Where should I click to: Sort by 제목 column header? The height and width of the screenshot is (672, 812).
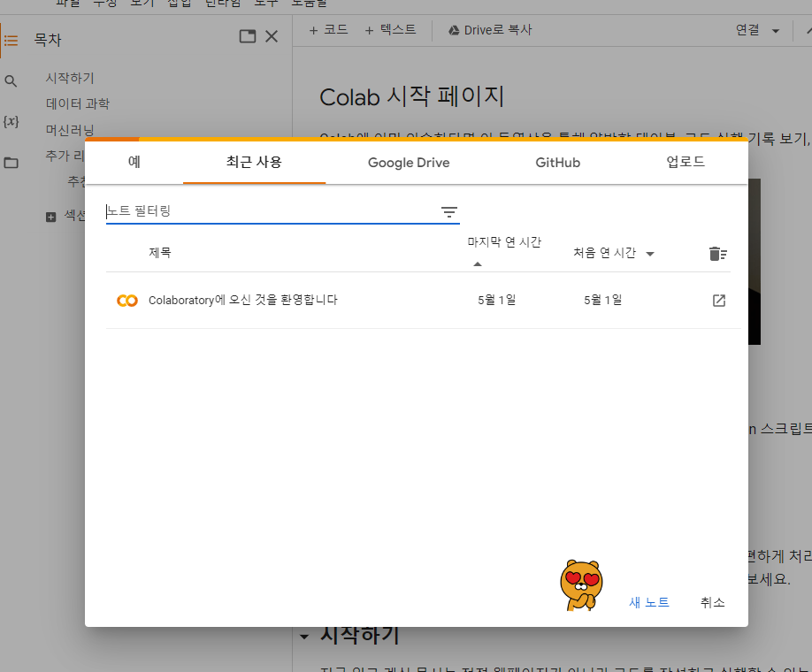160,253
